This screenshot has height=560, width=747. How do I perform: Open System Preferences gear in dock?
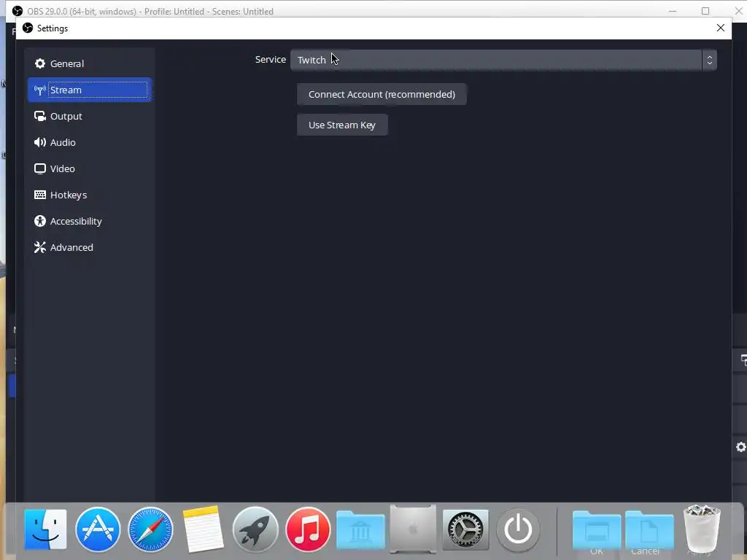coord(465,529)
